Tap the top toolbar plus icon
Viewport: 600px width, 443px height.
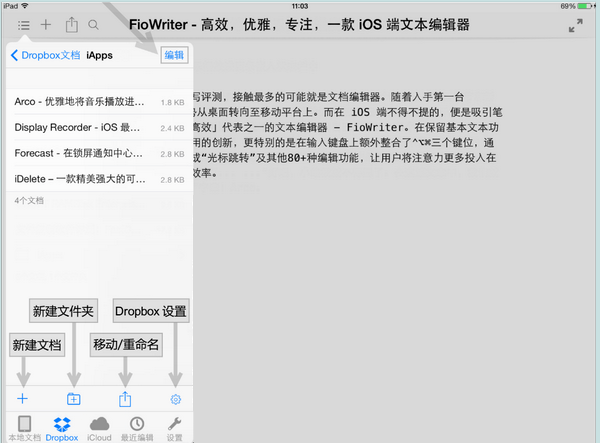46,25
